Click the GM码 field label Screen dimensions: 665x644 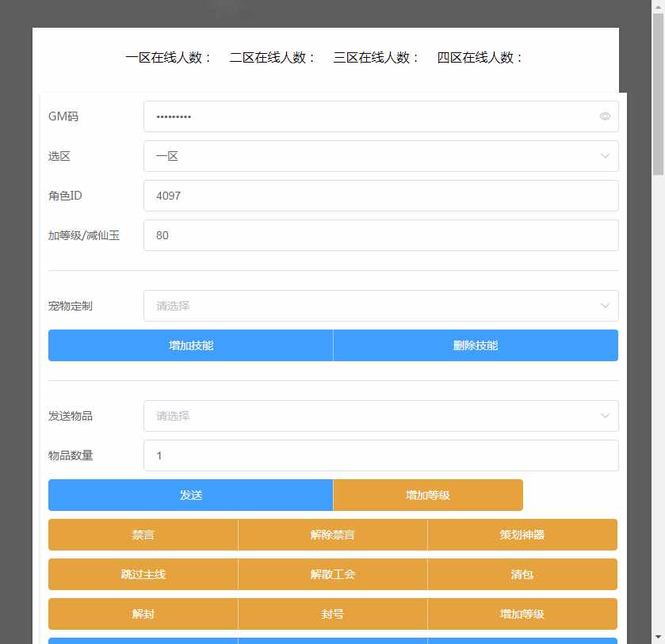pyautogui.click(x=63, y=116)
